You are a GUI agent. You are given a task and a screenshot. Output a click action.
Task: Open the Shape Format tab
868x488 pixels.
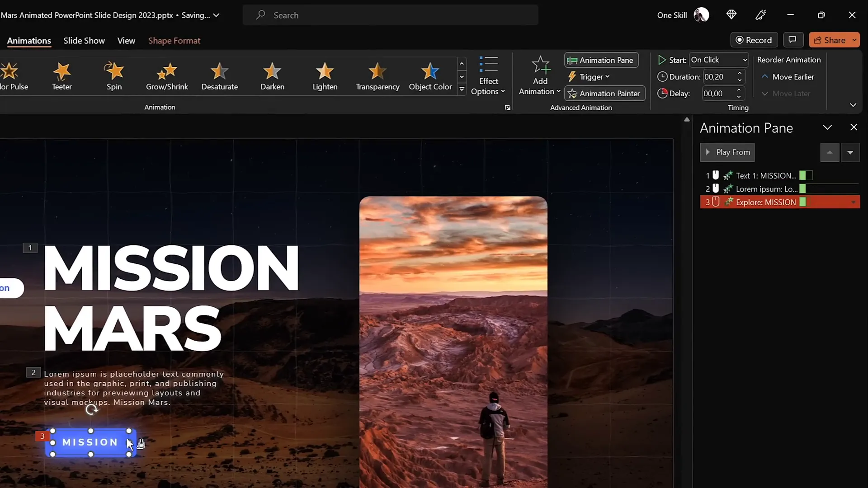174,41
